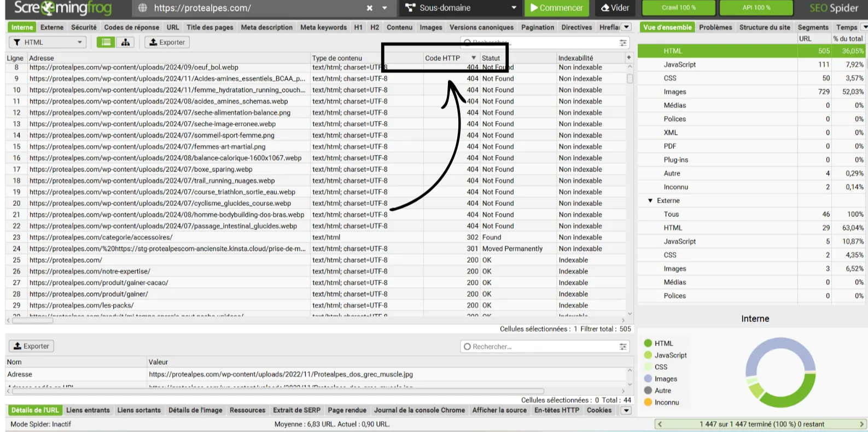The height and width of the screenshot is (432, 868).
Task: Add a column with the plus icon
Action: [629, 57]
